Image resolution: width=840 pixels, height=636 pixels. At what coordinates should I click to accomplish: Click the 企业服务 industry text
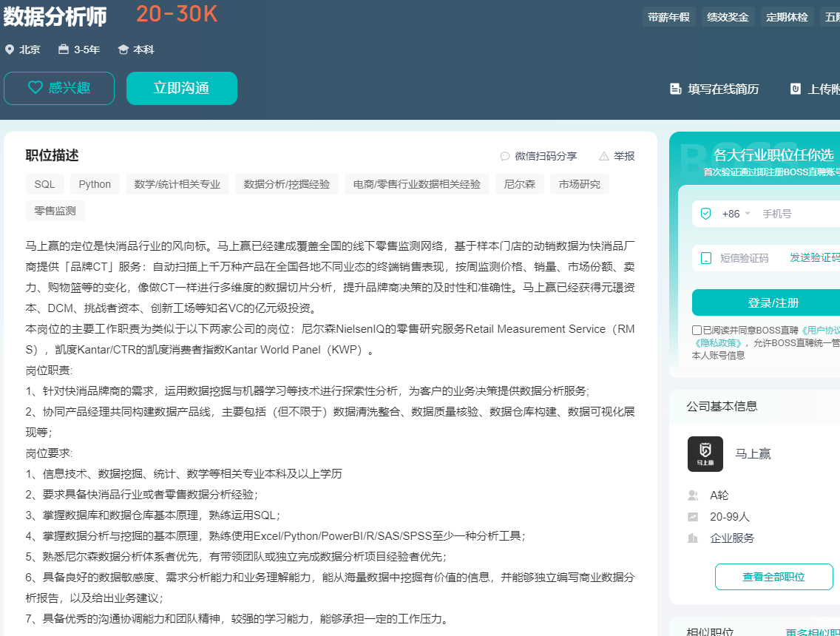(732, 538)
